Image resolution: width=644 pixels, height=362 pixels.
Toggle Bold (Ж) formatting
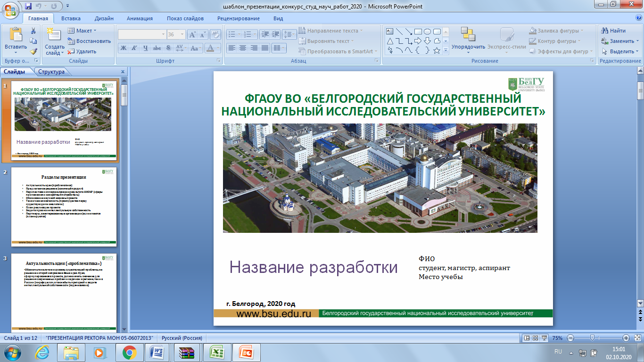pyautogui.click(x=124, y=48)
